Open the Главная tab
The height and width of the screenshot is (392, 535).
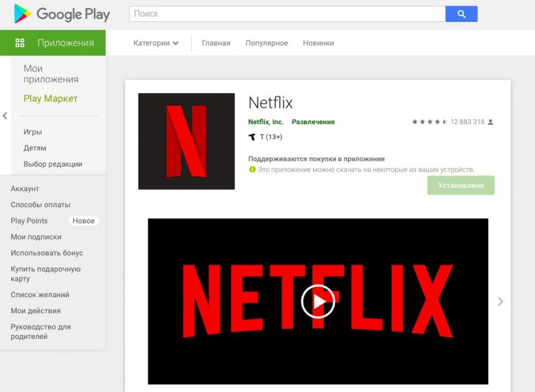tap(216, 43)
